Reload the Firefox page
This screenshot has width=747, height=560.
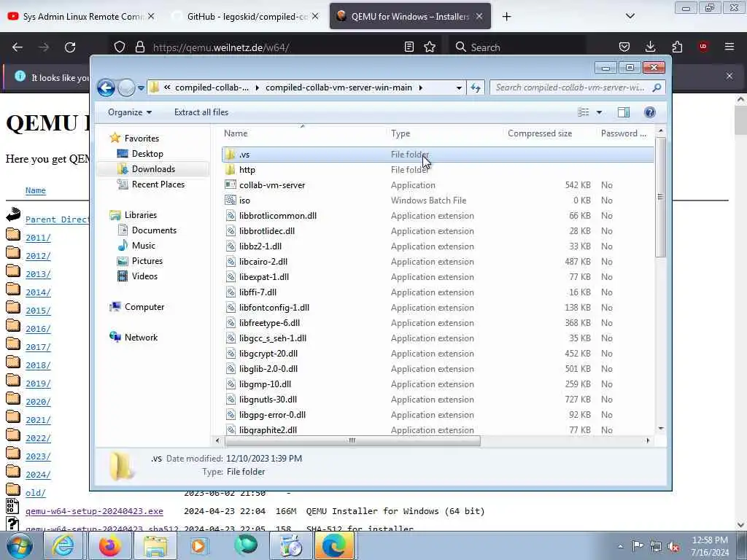(70, 47)
